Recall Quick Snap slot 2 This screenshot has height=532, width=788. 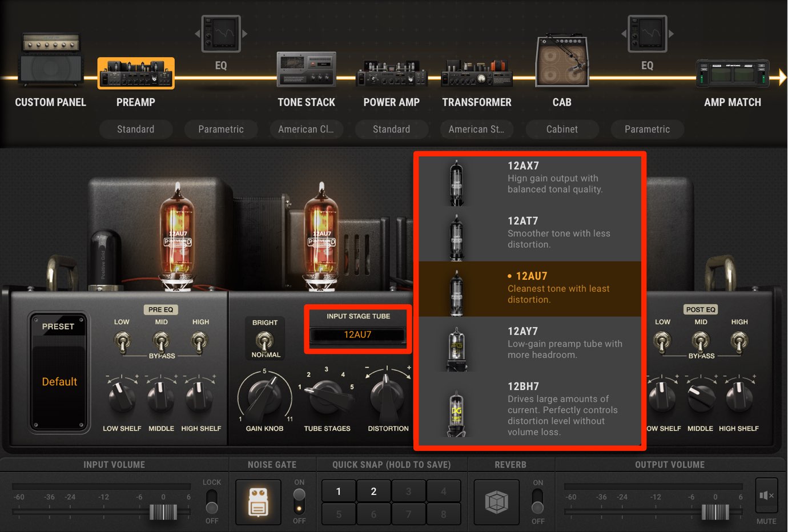pos(373,491)
